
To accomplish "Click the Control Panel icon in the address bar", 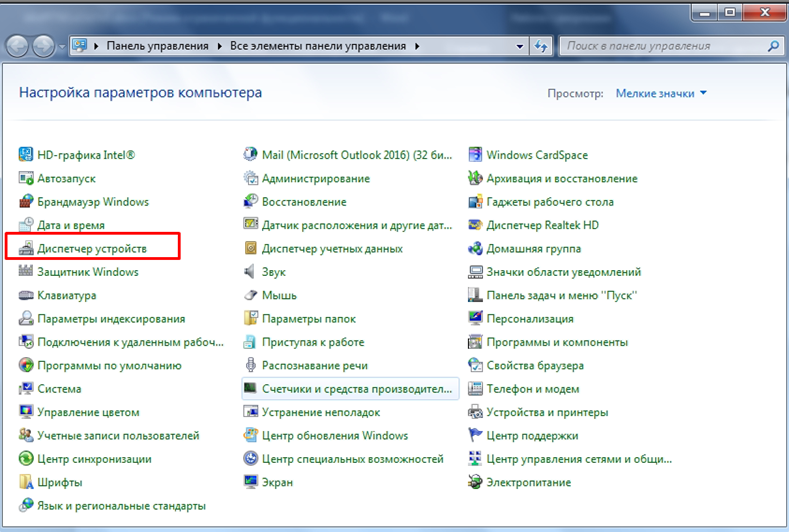I will click(80, 46).
